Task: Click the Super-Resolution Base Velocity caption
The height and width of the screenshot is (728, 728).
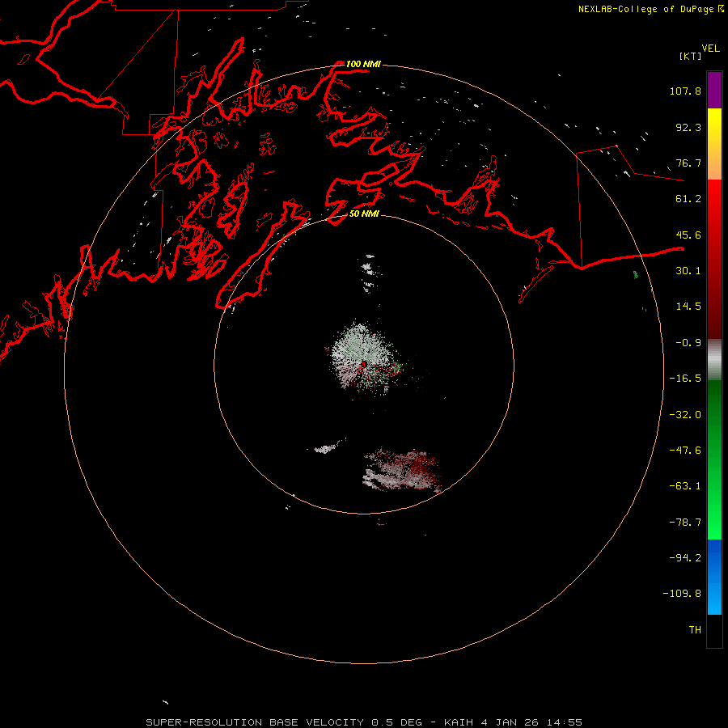Action: coord(364,722)
